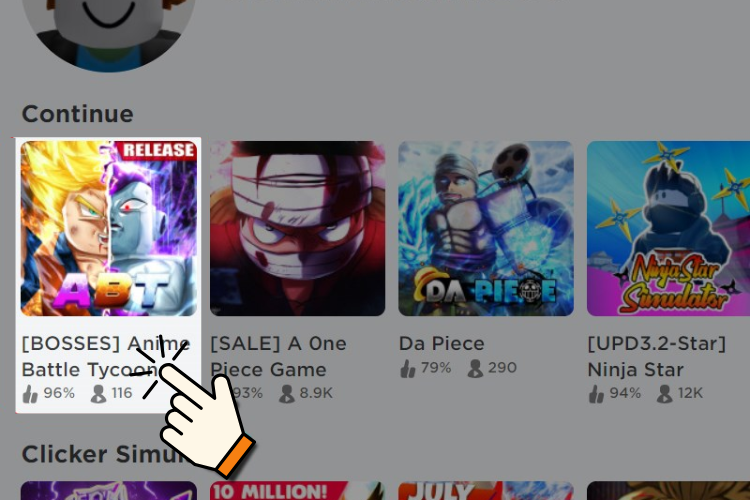Open the Anime Battle Tycoon game thumbnail
Image resolution: width=750 pixels, height=500 pixels.
[109, 228]
